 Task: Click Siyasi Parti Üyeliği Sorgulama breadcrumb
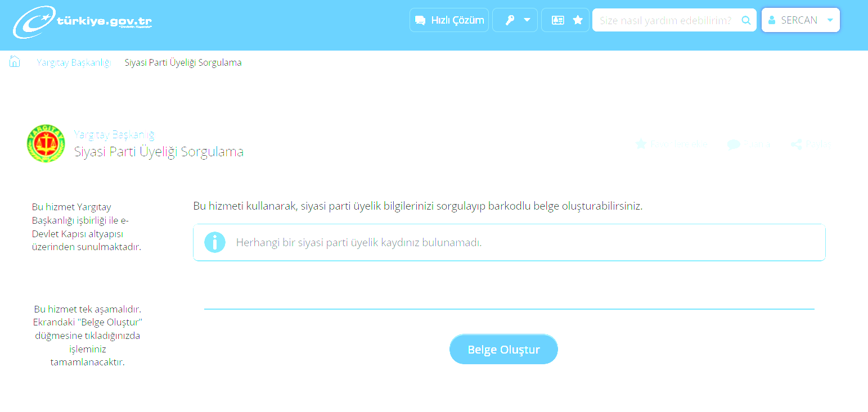[183, 62]
